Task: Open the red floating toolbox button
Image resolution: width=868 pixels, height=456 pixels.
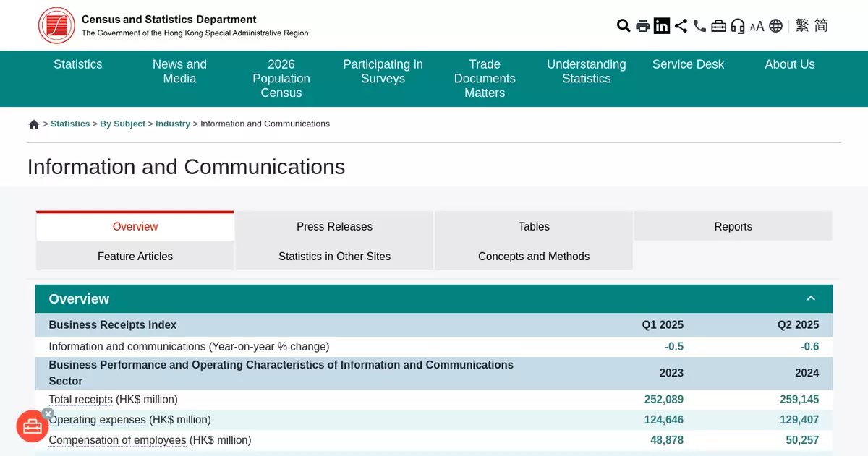Action: (33, 426)
